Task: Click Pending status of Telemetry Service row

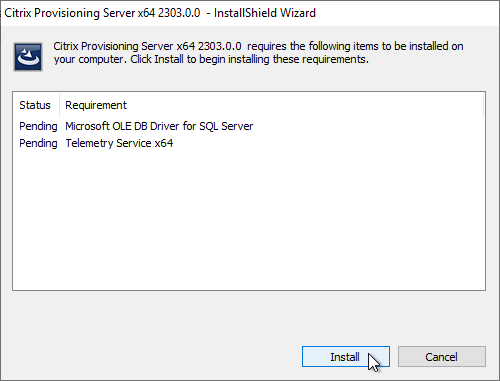Action: pos(38,143)
